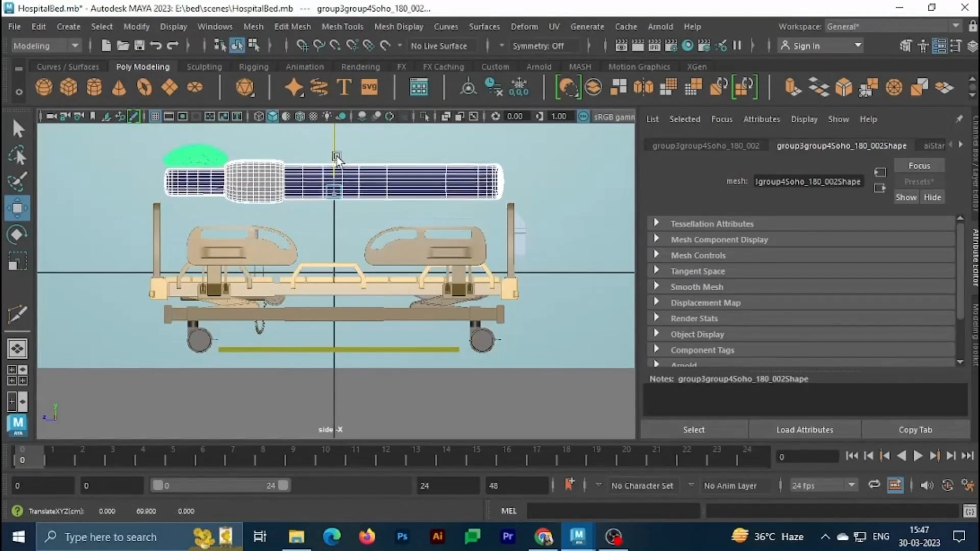980x551 pixels.
Task: Toggle the viewport grid display
Action: [x=155, y=116]
